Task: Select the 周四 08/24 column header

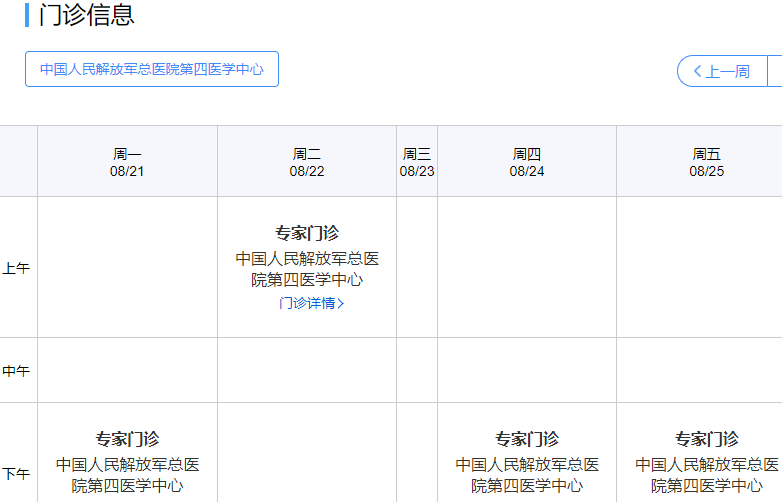Action: [527, 162]
